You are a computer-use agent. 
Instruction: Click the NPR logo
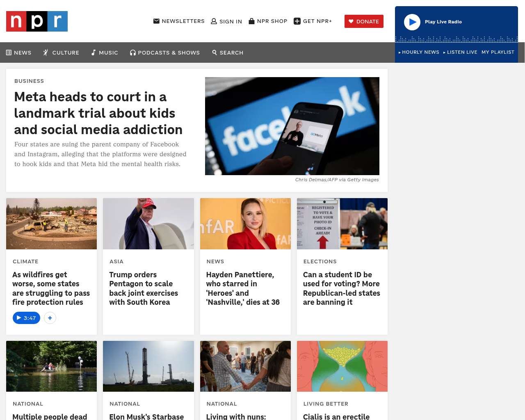(37, 21)
